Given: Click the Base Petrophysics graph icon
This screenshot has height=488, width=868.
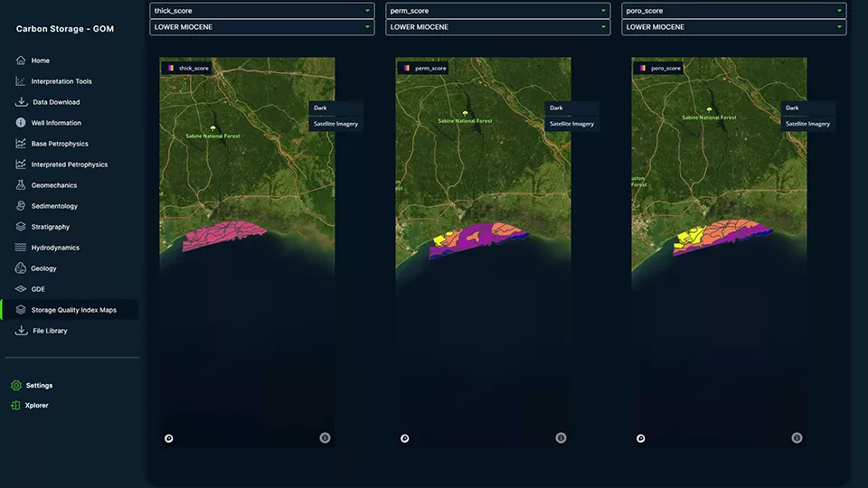Looking at the screenshot, I should point(21,144).
